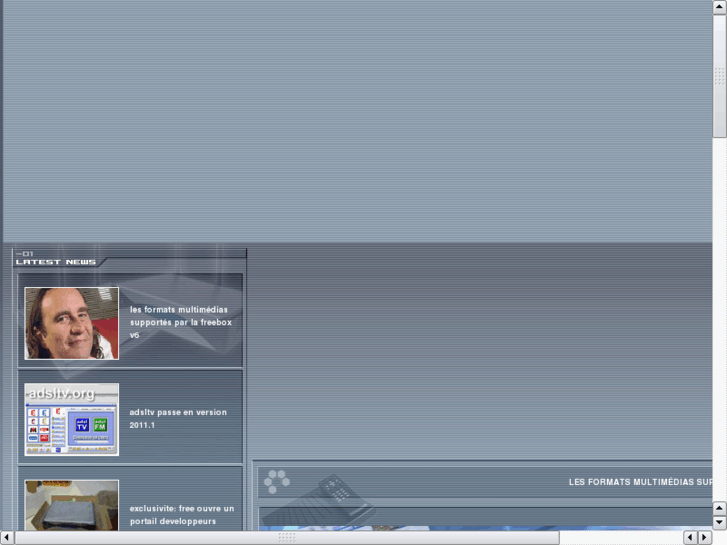Click the adsltv.org screenshot thumbnail
The height and width of the screenshot is (545, 727).
point(71,419)
